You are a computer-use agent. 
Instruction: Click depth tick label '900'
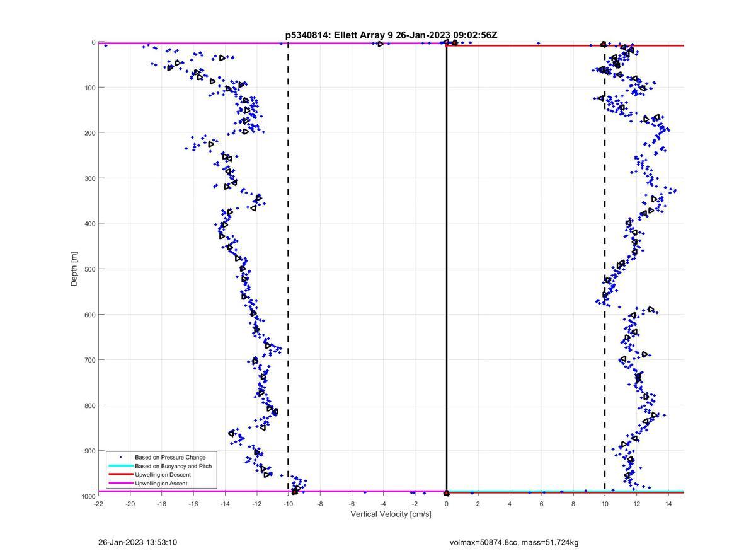pos(89,451)
